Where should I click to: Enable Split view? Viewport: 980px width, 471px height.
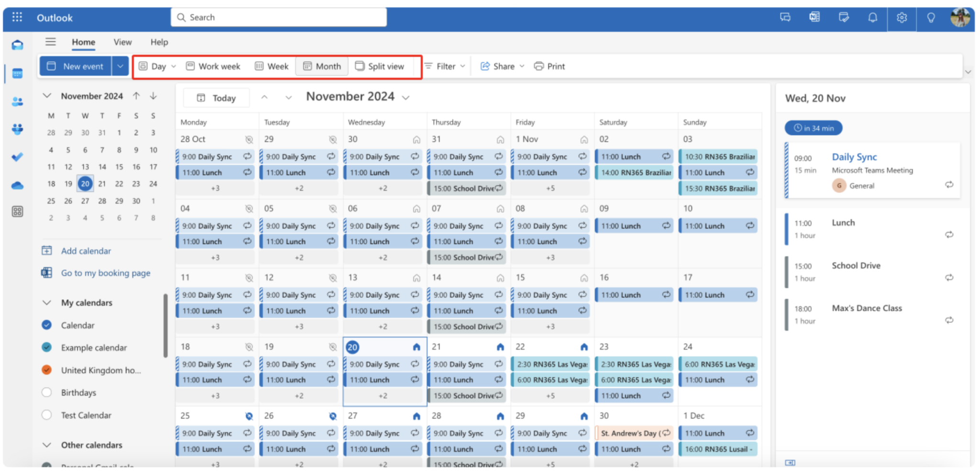380,66
